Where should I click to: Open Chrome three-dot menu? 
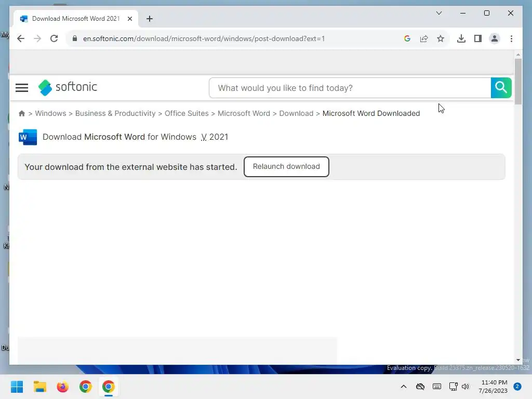tap(511, 38)
